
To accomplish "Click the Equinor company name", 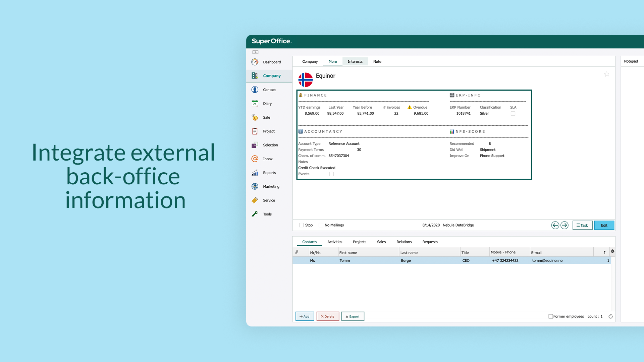I will pos(325,76).
